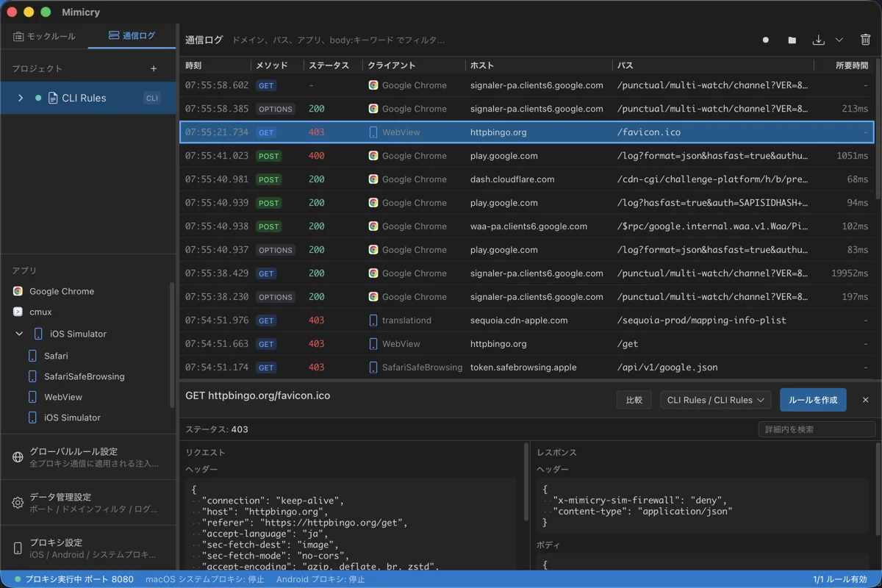Image resolution: width=882 pixels, height=588 pixels.
Task: Click waa-pa.clients6.google.com host cell
Action: [x=528, y=226]
